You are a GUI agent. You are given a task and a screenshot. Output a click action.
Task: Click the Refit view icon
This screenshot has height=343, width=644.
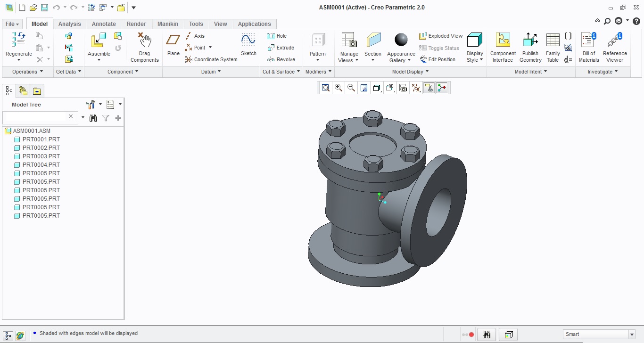[325, 88]
